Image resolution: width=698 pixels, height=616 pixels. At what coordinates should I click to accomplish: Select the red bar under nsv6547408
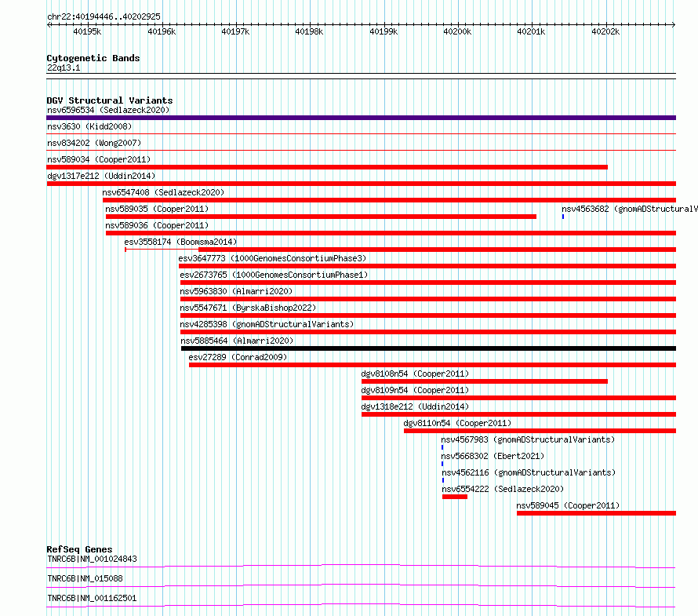click(389, 200)
